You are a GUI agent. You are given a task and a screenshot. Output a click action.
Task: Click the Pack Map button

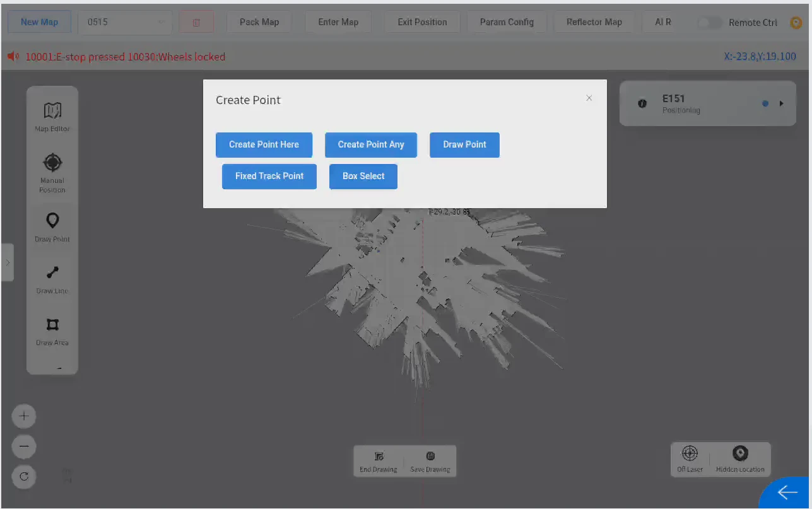coord(259,22)
